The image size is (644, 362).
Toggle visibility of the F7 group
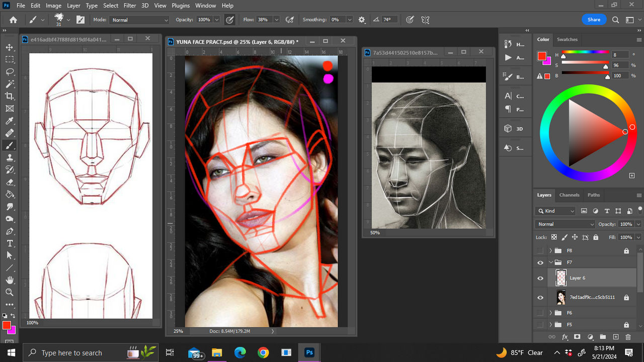point(540,262)
